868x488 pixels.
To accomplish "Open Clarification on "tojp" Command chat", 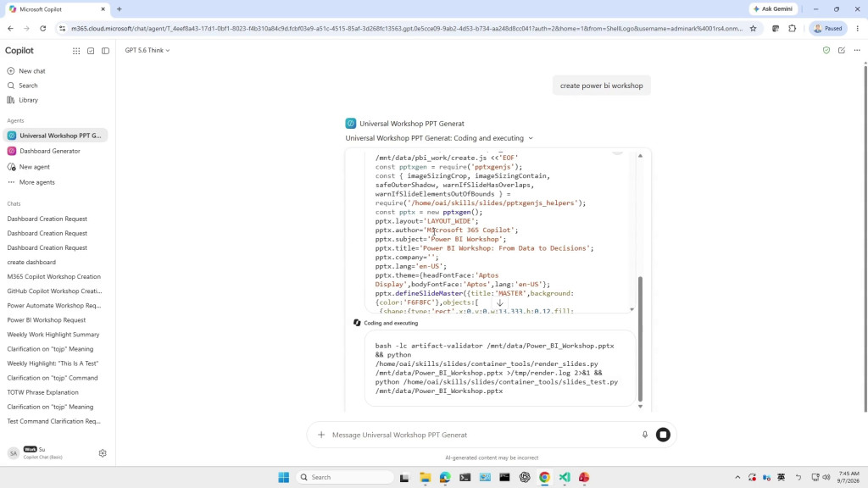I will (x=52, y=378).
